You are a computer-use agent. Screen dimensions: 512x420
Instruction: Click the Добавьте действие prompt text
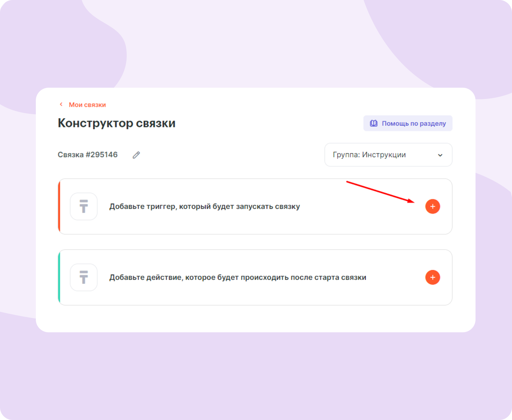click(x=237, y=277)
